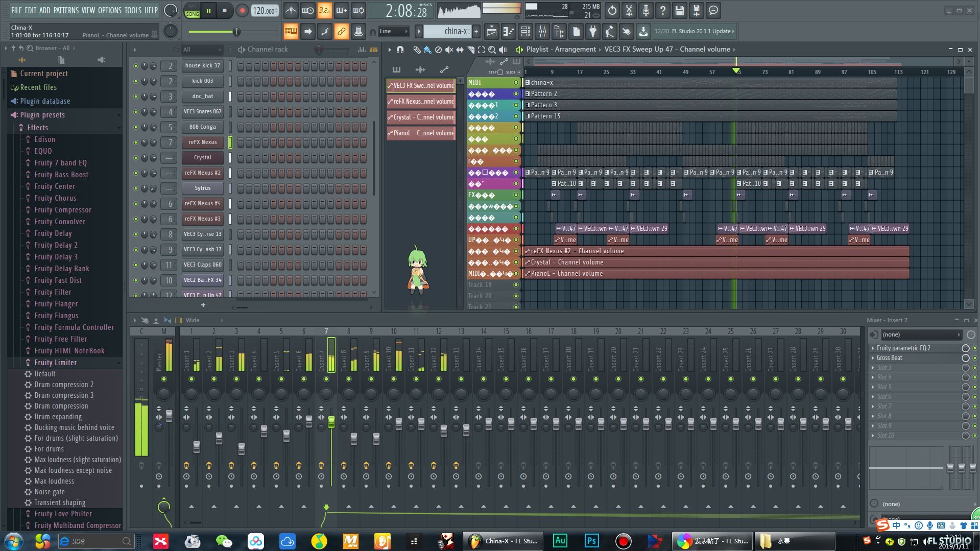Open the OPTIONS menu
This screenshot has height=551, width=980.
click(x=110, y=10)
